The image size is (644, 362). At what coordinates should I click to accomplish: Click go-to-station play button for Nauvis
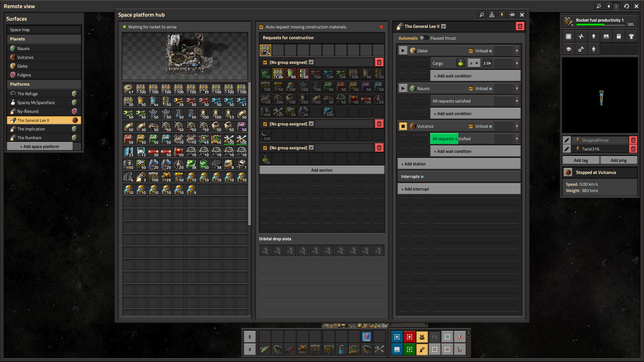point(403,88)
